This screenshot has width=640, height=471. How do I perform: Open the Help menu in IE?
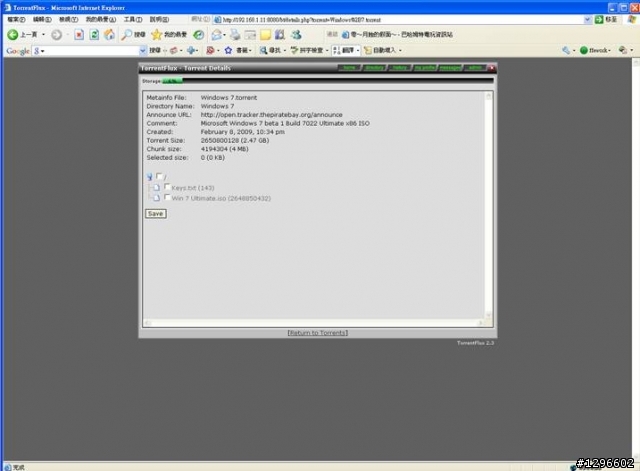pos(159,19)
